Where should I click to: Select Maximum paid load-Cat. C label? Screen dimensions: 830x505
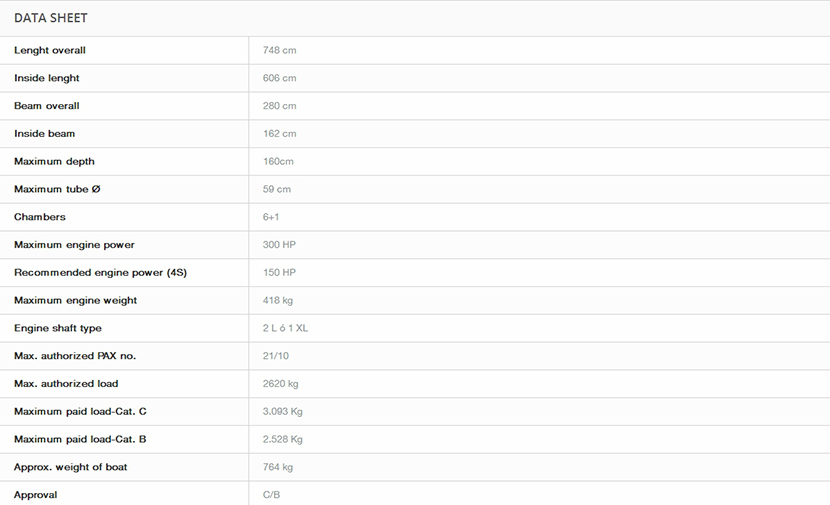(x=80, y=411)
